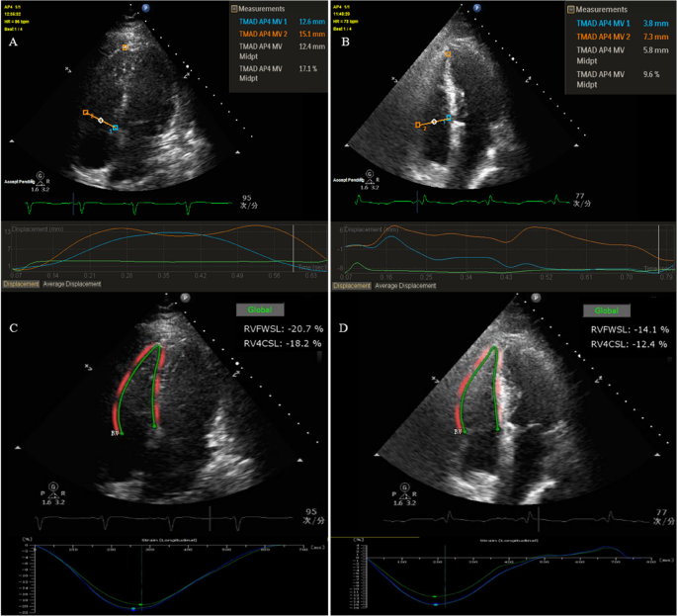The width and height of the screenshot is (677, 616).
Task: Click the white time cursor in panel B displacement graph
Action: click(659, 249)
